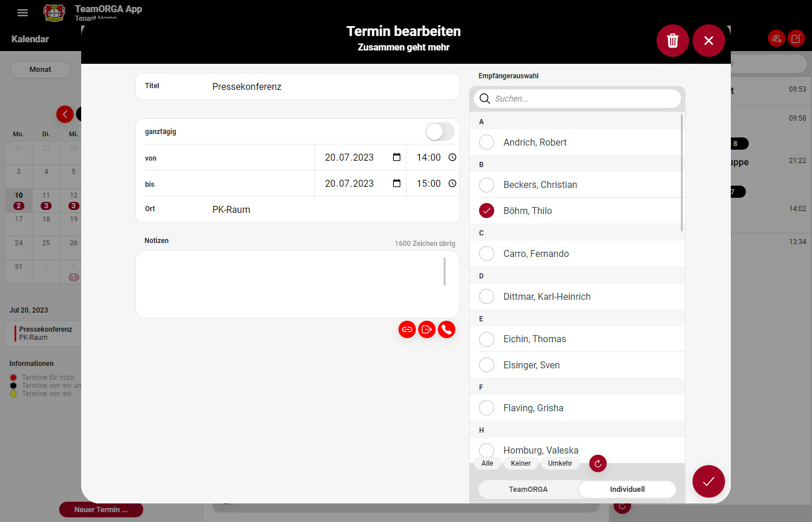Screen dimensions: 812x522
Task: Check the Carro, Fernando recipient
Action: pos(487,253)
